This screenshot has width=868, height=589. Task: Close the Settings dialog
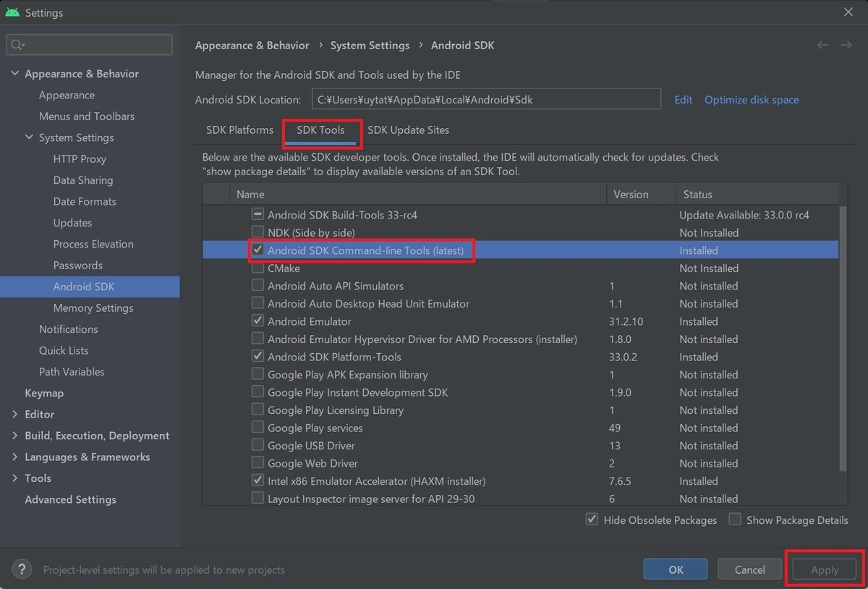(848, 12)
